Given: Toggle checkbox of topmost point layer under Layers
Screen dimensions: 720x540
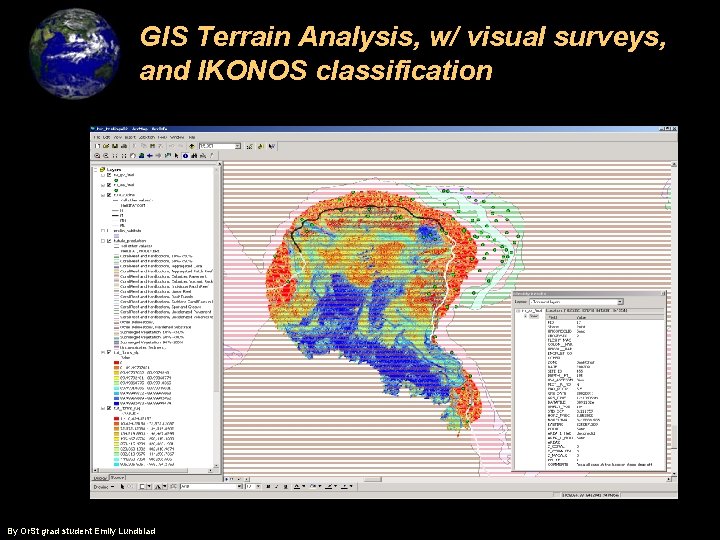Looking at the screenshot, I should (109, 175).
